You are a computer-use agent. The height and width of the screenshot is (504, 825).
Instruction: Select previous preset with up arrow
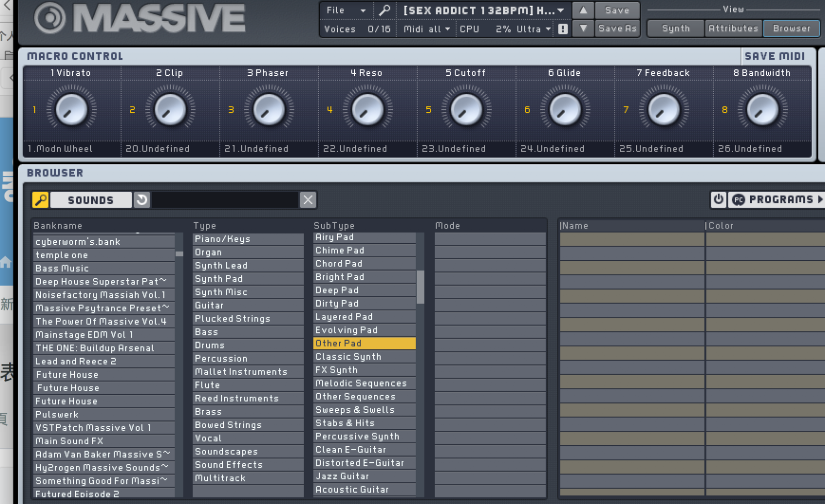(x=583, y=10)
